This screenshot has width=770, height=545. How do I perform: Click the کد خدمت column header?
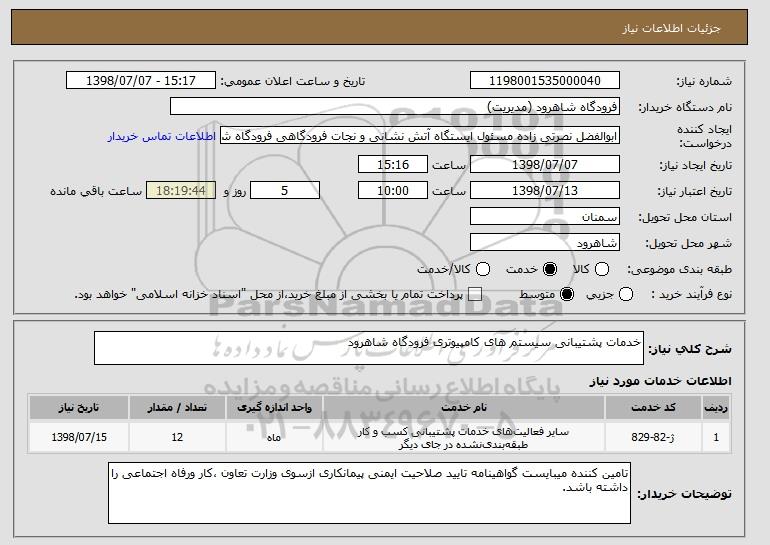pos(653,408)
